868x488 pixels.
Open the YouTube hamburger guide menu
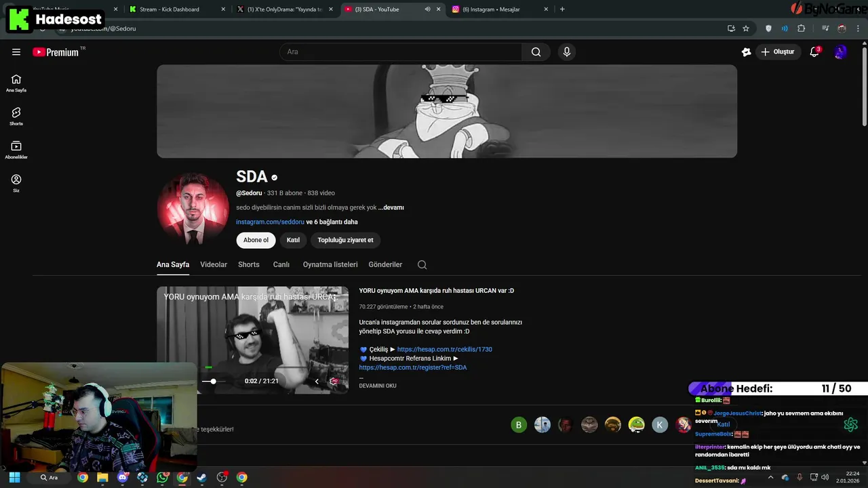tap(16, 52)
